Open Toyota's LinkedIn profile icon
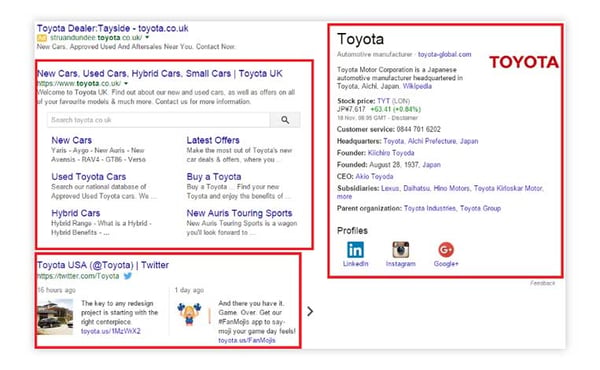 355,250
